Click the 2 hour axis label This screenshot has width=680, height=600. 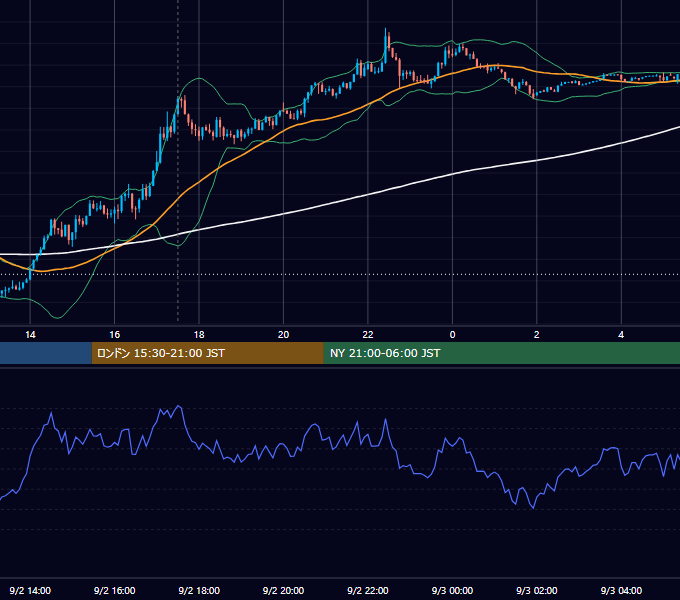(536, 335)
